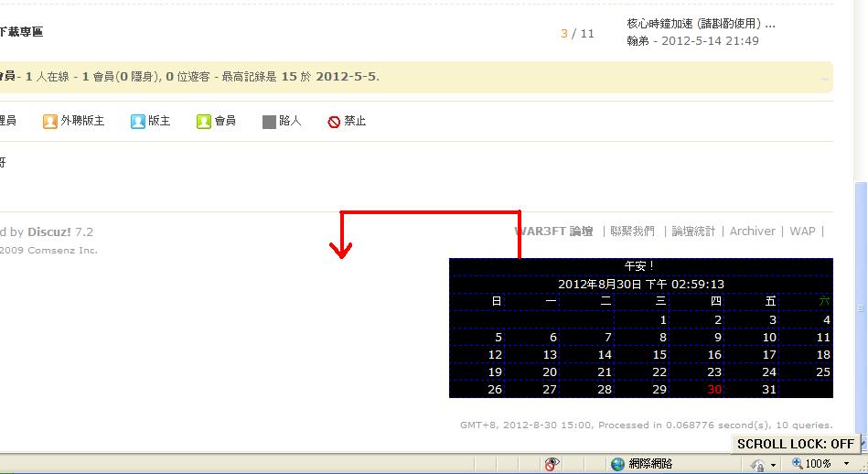Open the profile of poster 翰弟
Viewport: 868px width, 474px height.
click(638, 41)
